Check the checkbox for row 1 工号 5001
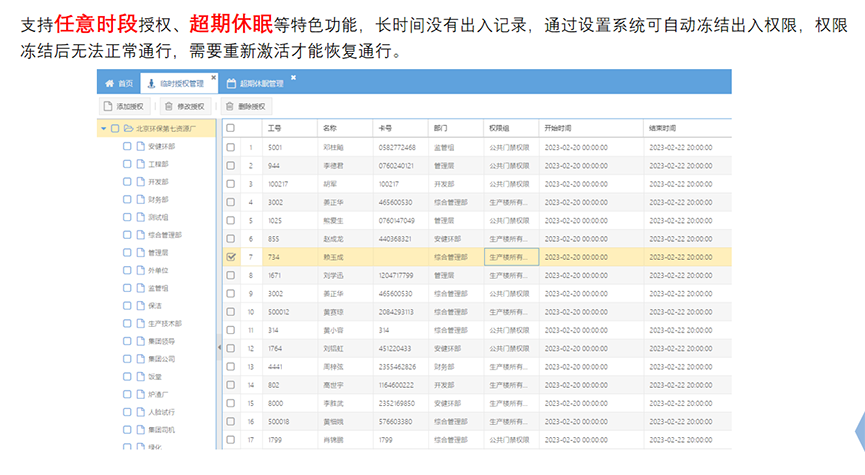865x475 pixels. [231, 147]
